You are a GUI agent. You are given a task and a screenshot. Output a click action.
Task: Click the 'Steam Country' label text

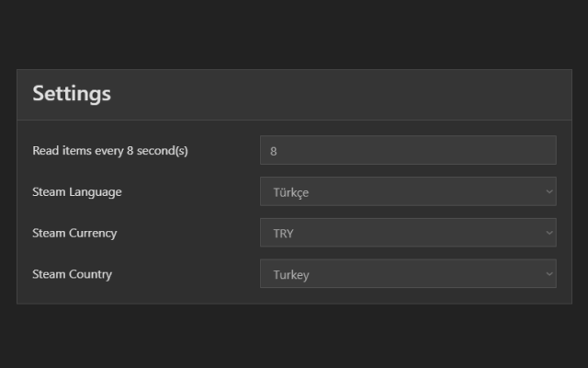[72, 274]
